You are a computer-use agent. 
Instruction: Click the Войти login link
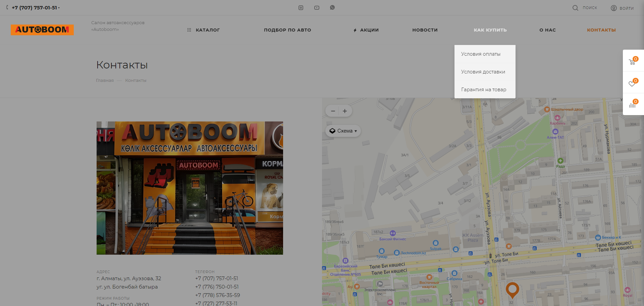tap(627, 8)
